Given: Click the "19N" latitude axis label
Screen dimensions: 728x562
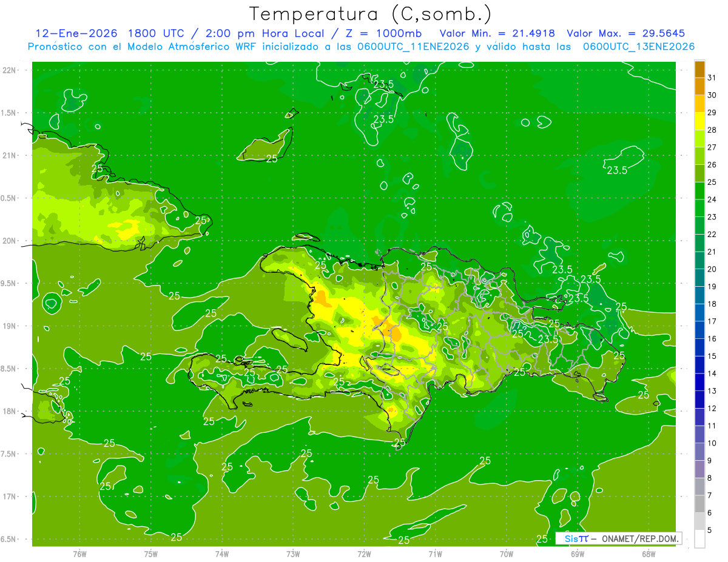Looking at the screenshot, I should pyautogui.click(x=10, y=326).
